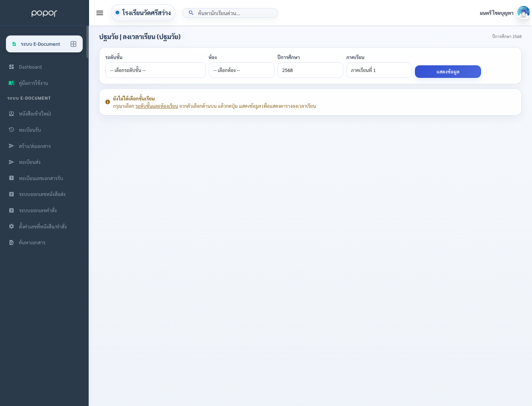Click the user avatar at top right
The width and height of the screenshot is (532, 406).
coord(523,13)
